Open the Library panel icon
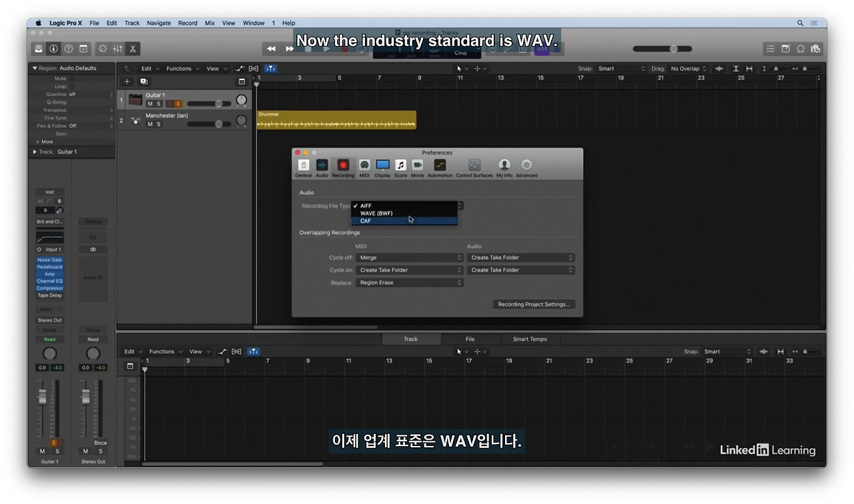Screen dimensions: 854x504 point(39,49)
